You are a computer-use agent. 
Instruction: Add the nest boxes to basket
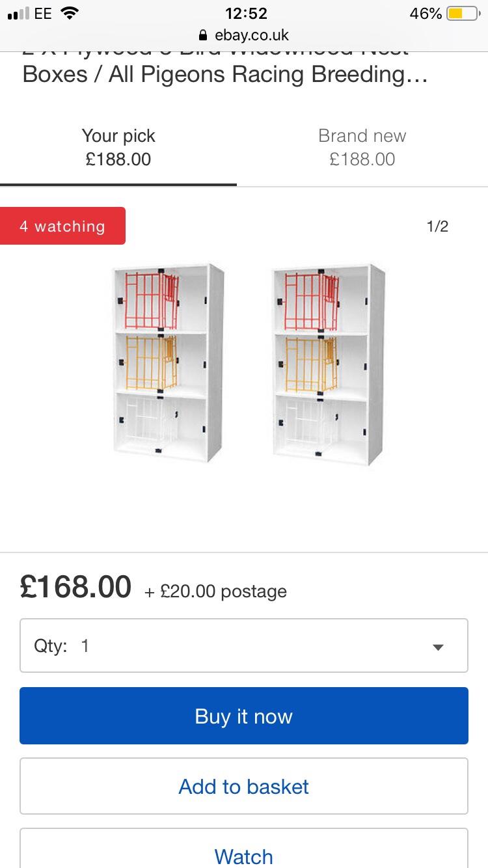point(244,786)
